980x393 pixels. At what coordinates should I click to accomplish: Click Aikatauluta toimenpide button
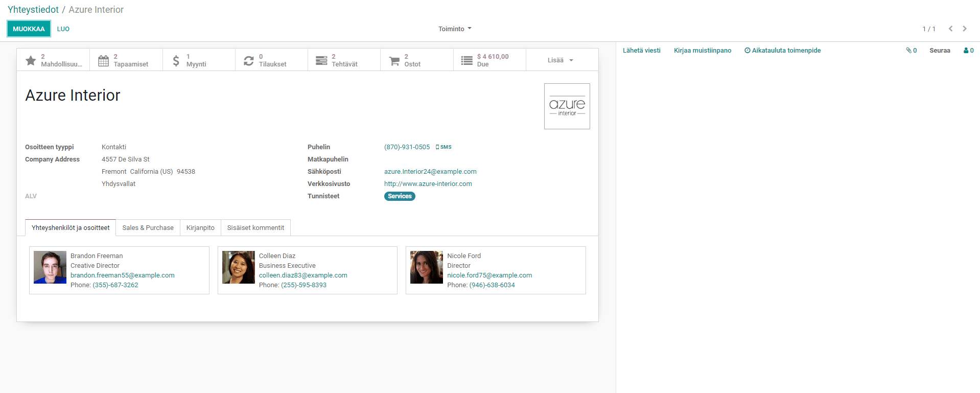[x=782, y=51]
